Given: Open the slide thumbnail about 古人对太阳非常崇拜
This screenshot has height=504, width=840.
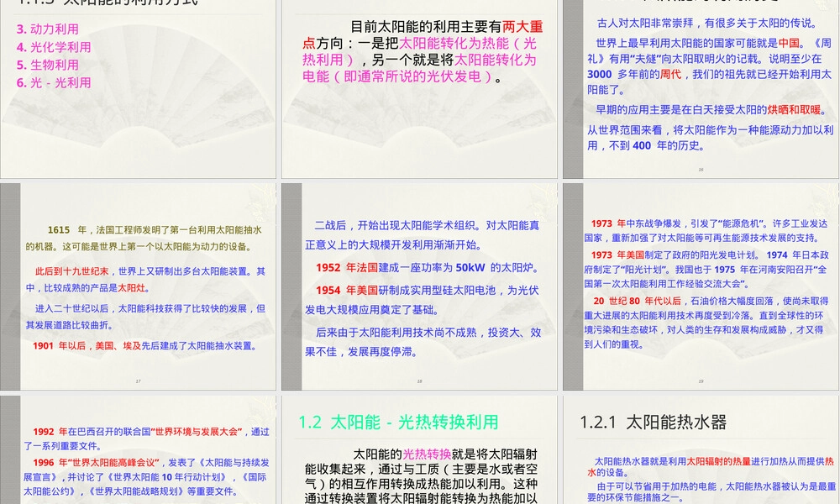Looking at the screenshot, I should pos(701,89).
